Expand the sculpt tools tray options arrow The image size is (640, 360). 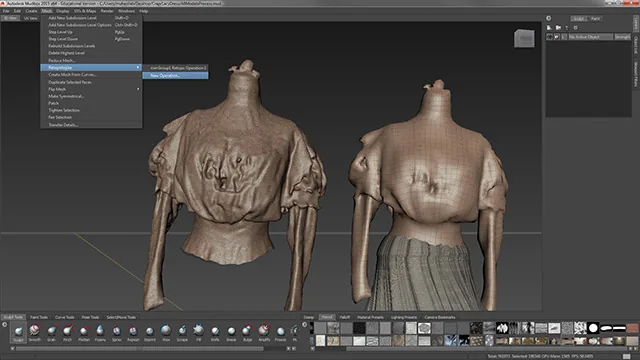(5, 324)
